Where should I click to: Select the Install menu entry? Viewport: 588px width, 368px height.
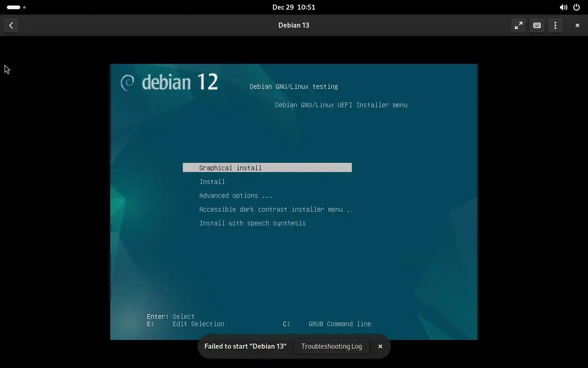[x=212, y=182]
